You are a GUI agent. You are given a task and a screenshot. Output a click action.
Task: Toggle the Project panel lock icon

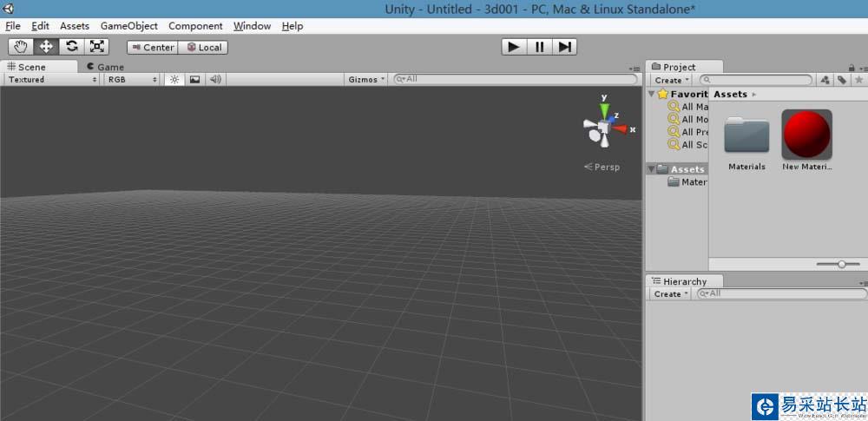pyautogui.click(x=852, y=68)
